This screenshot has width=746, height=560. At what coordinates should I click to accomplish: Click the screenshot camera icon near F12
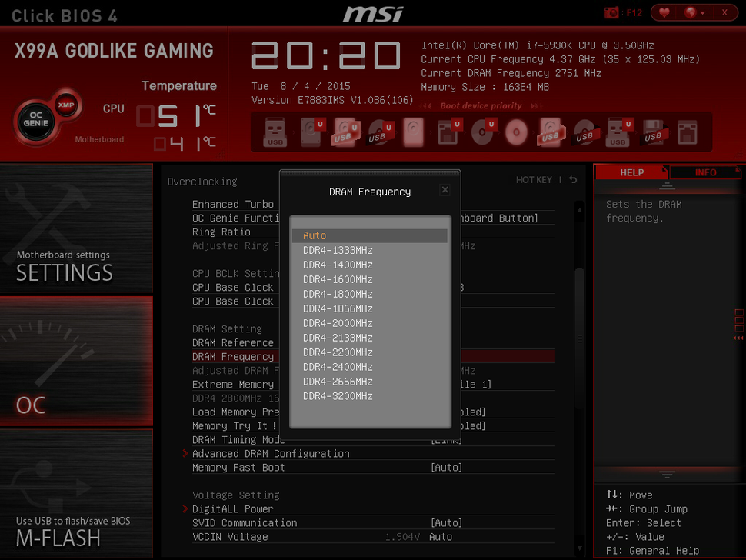pyautogui.click(x=611, y=12)
